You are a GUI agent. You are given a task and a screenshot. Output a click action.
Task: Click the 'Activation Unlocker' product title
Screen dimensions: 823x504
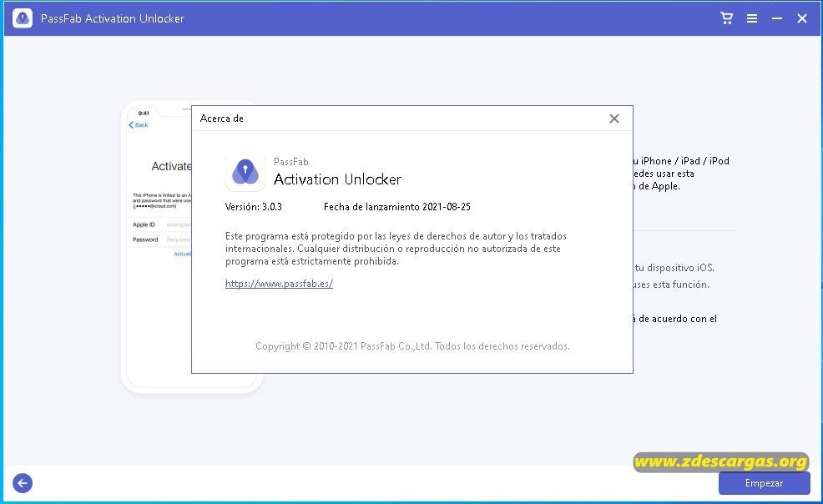click(337, 179)
